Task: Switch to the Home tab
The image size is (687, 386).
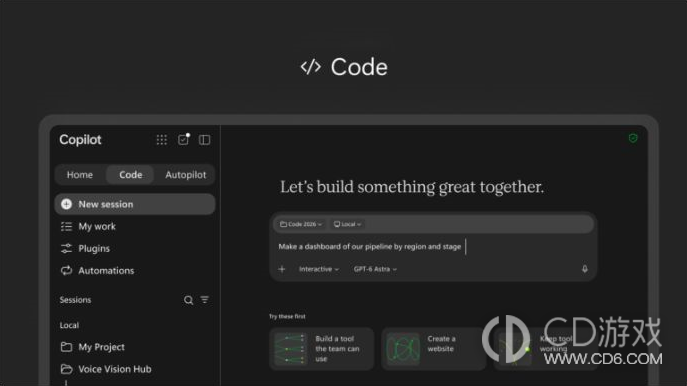Action: (80, 175)
